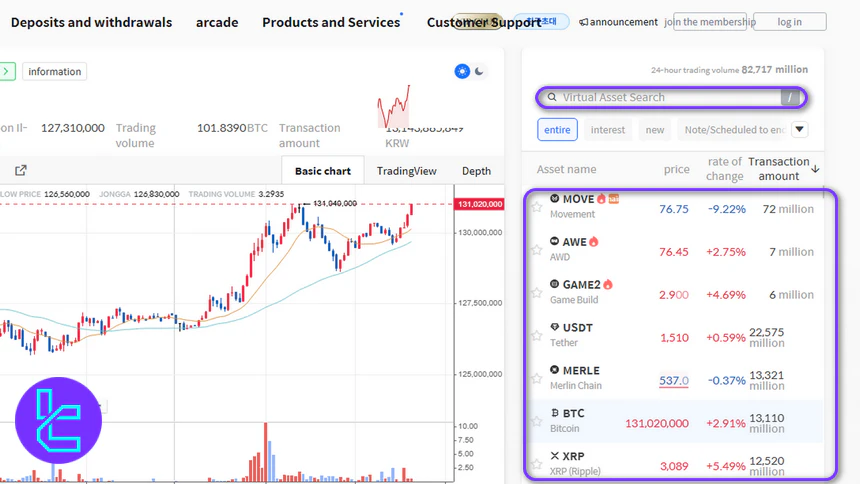Select the entire filter tab
This screenshot has height=484, width=860.
(557, 130)
